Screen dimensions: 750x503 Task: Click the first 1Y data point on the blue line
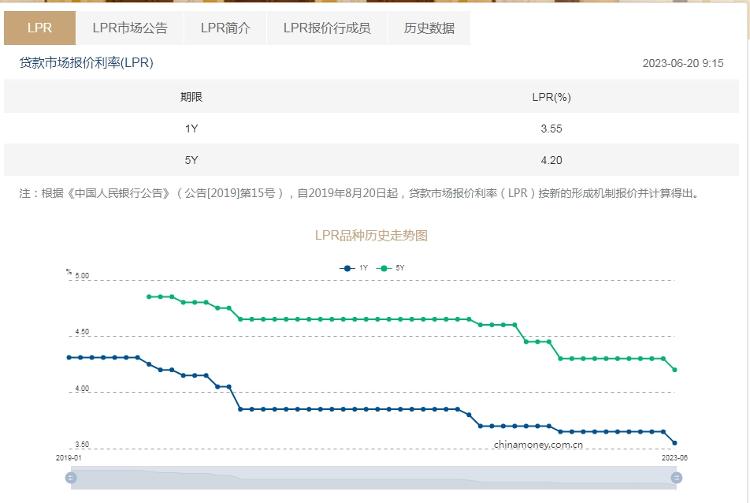pyautogui.click(x=69, y=358)
